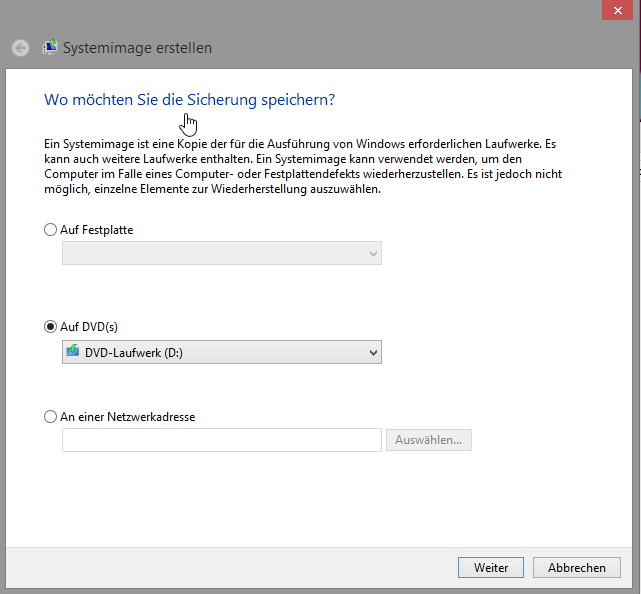Click the description paragraph starting Ein Systemimage
Screen dimensions: 641x594
coord(303,166)
